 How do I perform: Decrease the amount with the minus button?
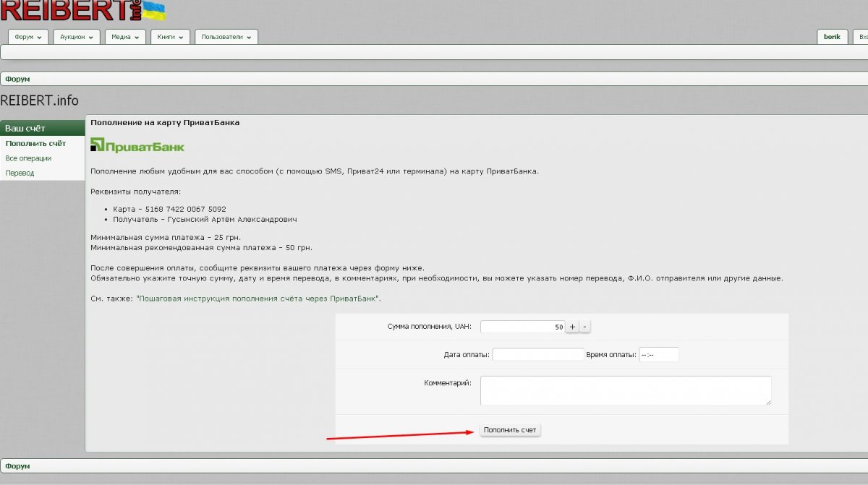point(585,327)
